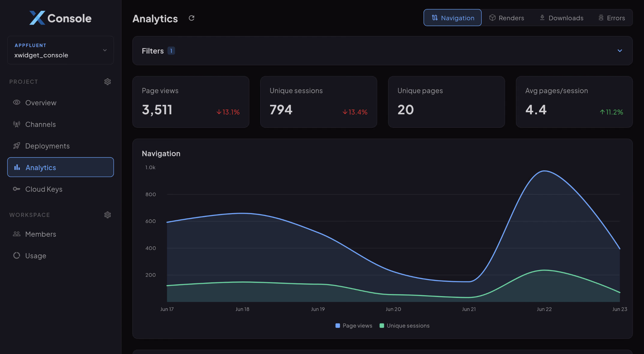Click the Analytics bar chart icon

click(x=17, y=167)
